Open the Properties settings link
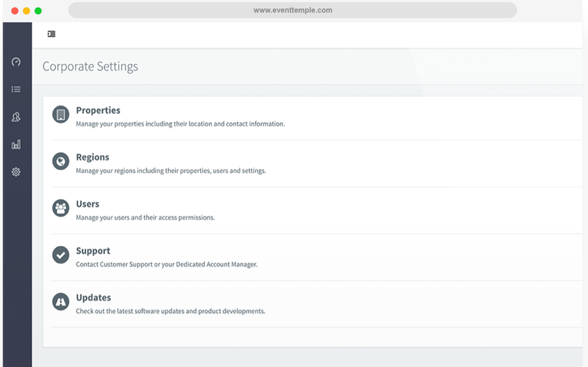588x367 pixels. [98, 110]
